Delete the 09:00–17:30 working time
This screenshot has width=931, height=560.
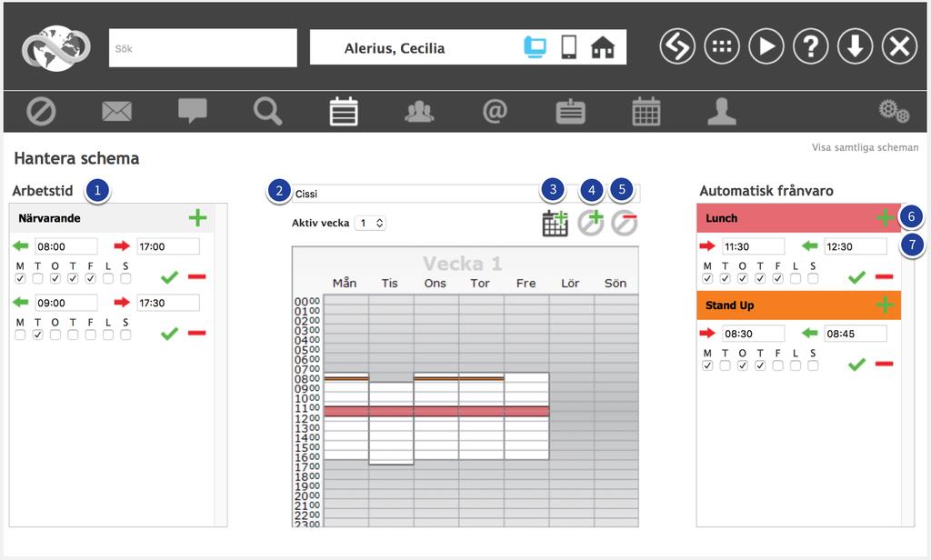196,333
